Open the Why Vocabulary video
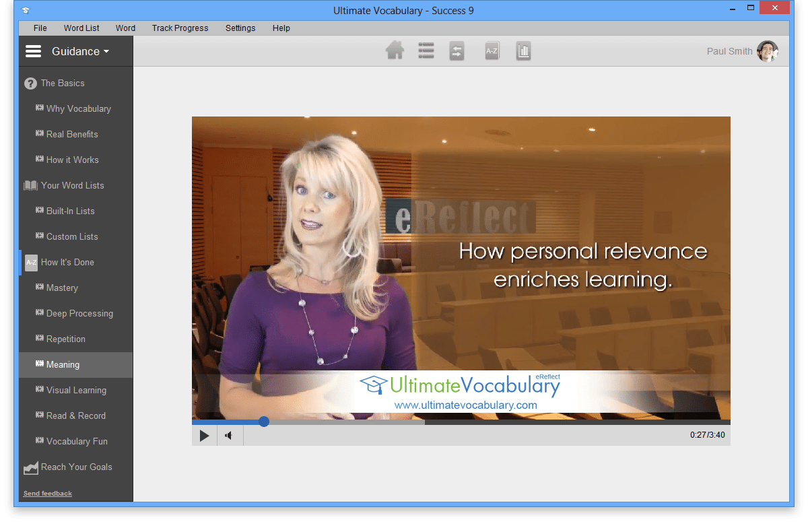The image size is (808, 532). click(x=75, y=109)
